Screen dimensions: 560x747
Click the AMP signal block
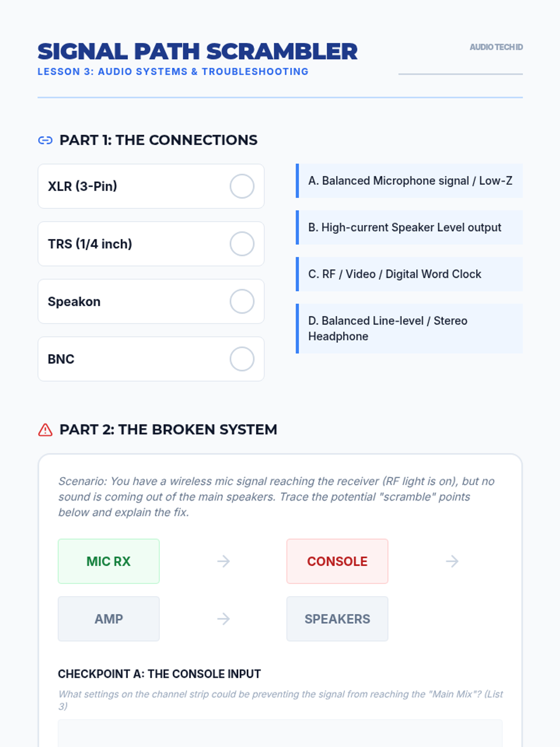[109, 619]
